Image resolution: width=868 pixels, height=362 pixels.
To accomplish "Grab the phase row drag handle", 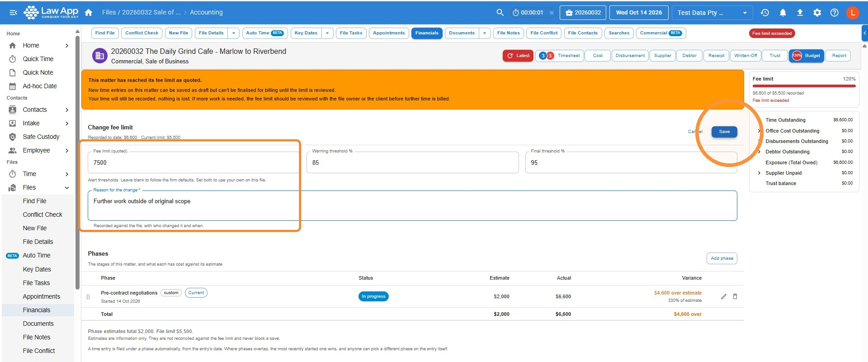I will (88, 297).
